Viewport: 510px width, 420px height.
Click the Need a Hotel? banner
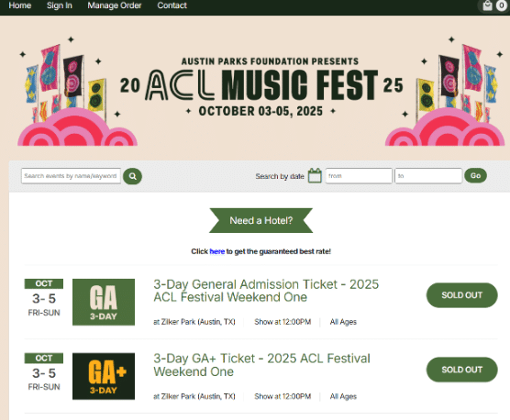coord(261,220)
